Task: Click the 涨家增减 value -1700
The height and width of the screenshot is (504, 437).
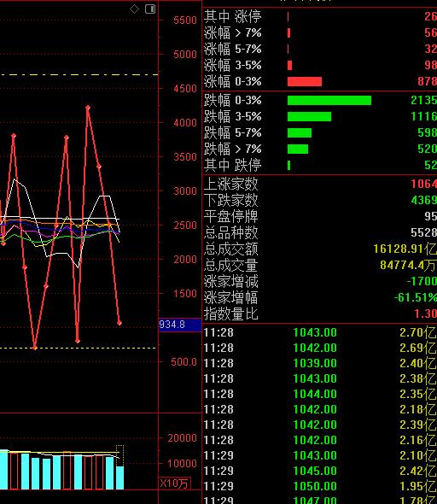Action: [422, 281]
